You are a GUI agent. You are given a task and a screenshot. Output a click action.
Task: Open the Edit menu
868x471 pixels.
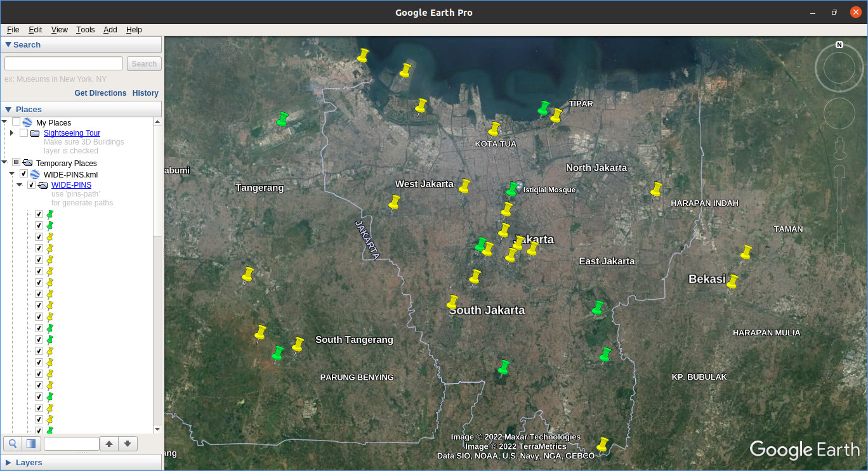(x=35, y=30)
